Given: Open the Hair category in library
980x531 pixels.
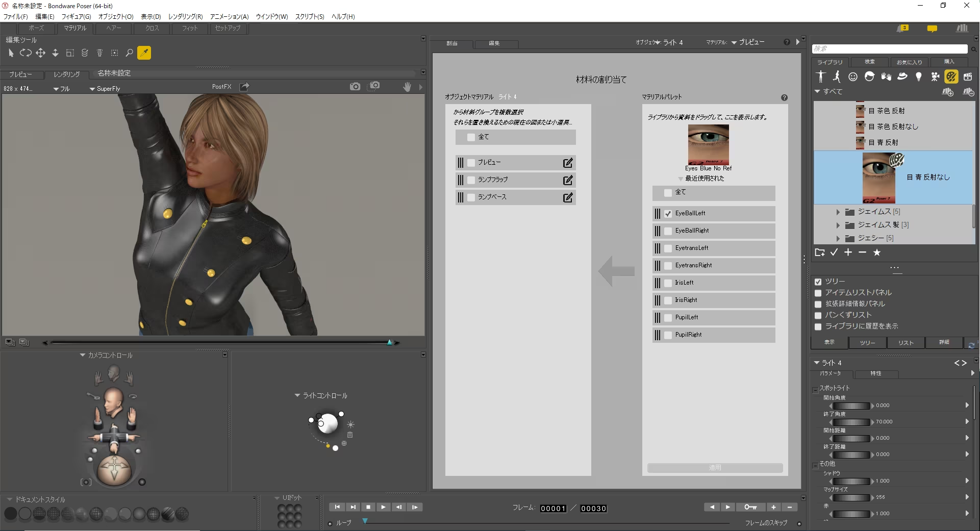Looking at the screenshot, I should 869,77.
